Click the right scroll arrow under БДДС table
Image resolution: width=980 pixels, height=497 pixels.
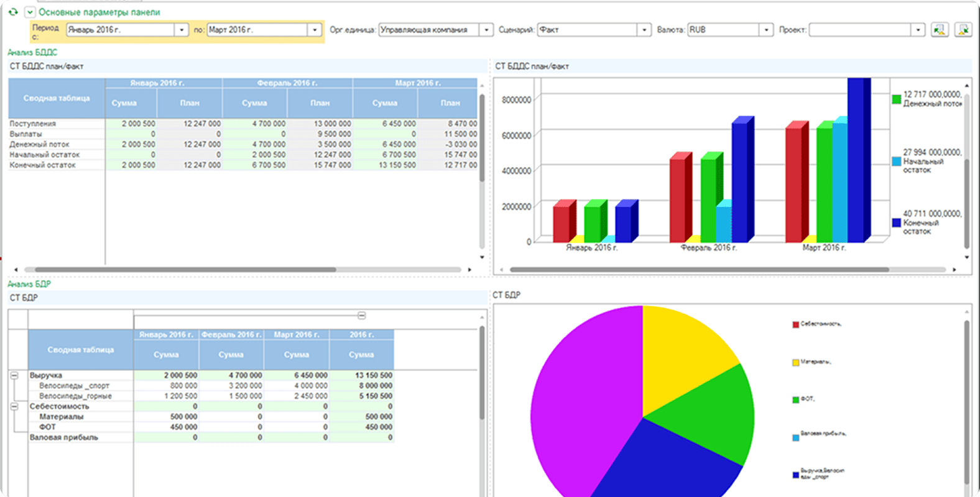(469, 270)
